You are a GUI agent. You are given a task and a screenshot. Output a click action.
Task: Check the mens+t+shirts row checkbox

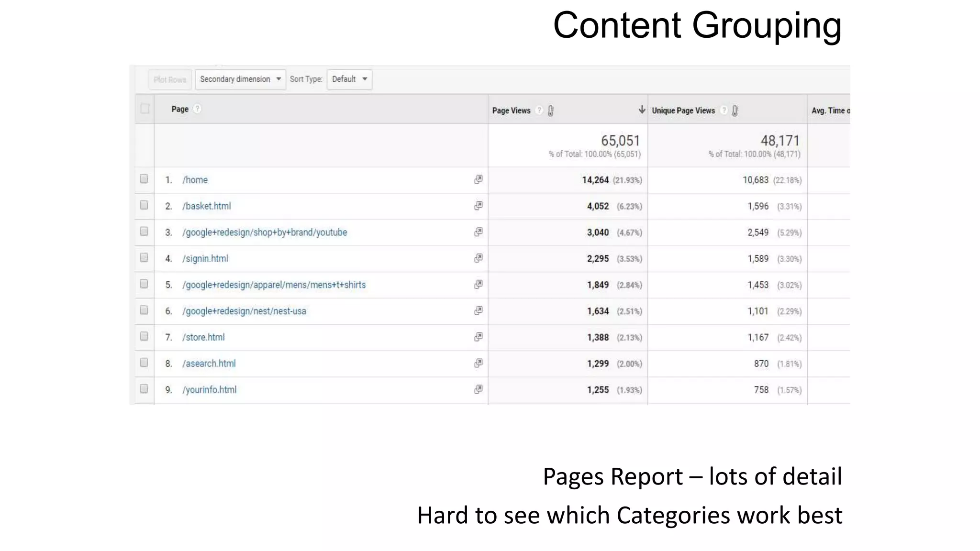(x=144, y=284)
